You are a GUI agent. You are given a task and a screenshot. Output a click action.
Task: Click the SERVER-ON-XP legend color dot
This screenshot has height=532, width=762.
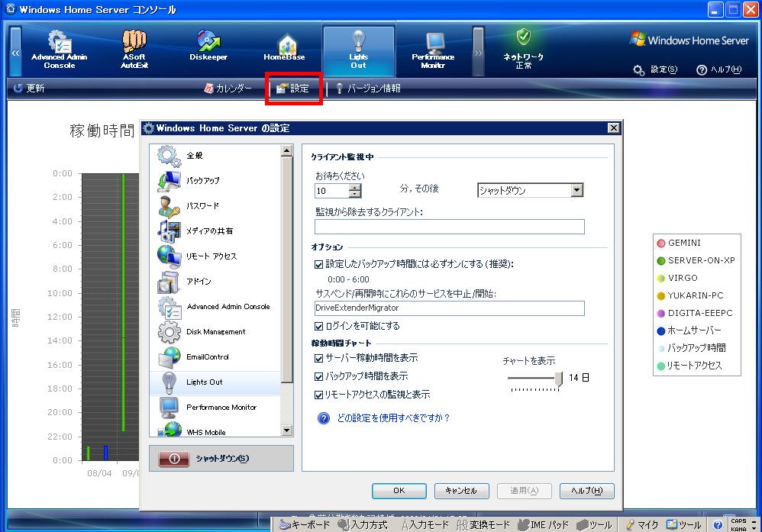661,261
